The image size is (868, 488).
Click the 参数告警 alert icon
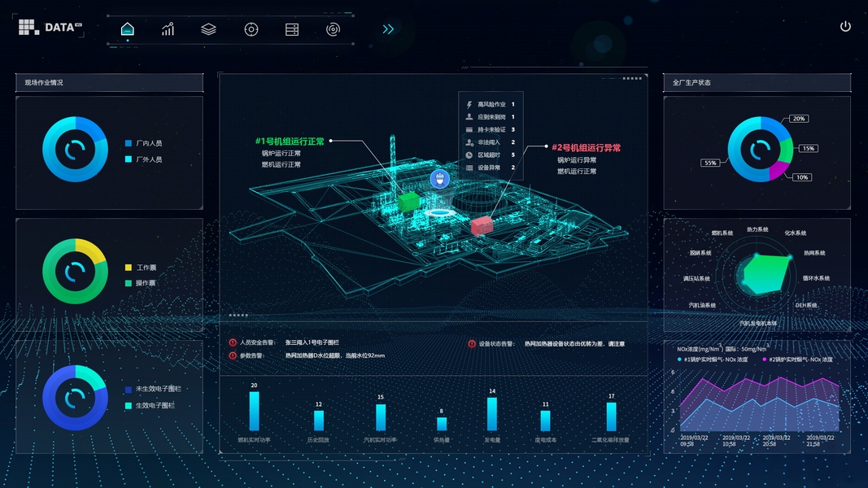coord(233,355)
